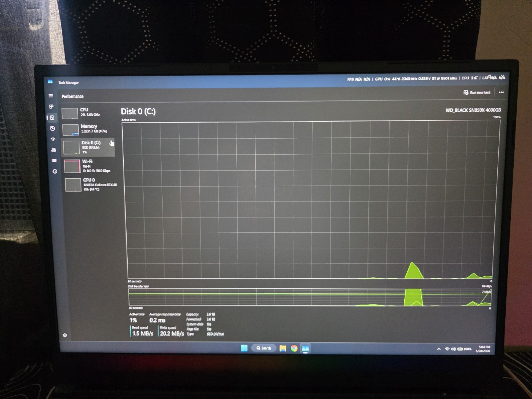Image resolution: width=532 pixels, height=399 pixels.
Task: Click the volume speaker tray icon
Action: [x=453, y=349]
